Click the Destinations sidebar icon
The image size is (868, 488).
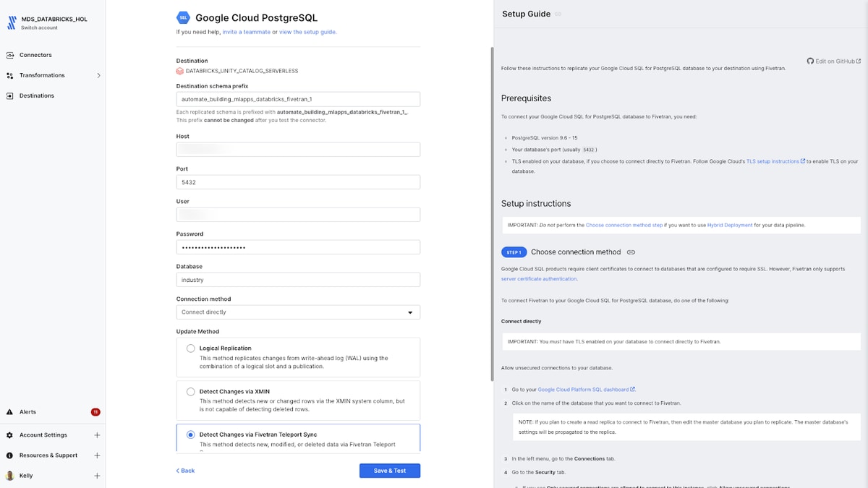[10, 95]
